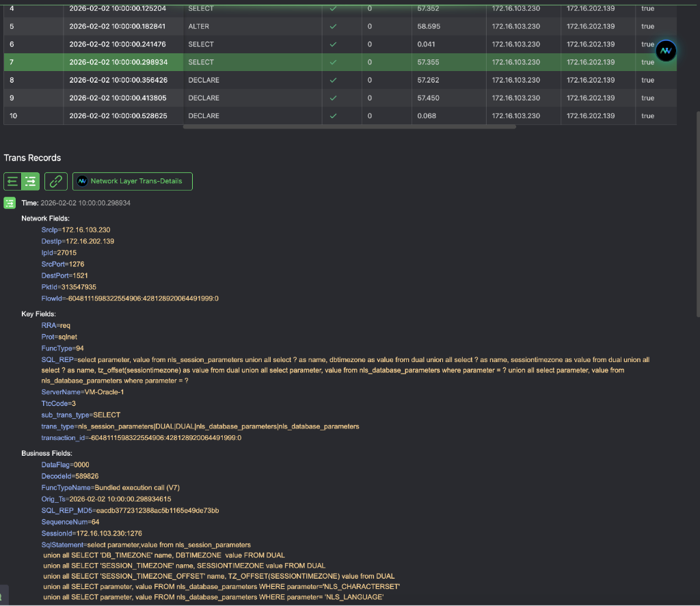Image resolution: width=700 pixels, height=606 pixels.
Task: Click the sub_trans_type=SELECT field
Action: pyautogui.click(x=81, y=415)
